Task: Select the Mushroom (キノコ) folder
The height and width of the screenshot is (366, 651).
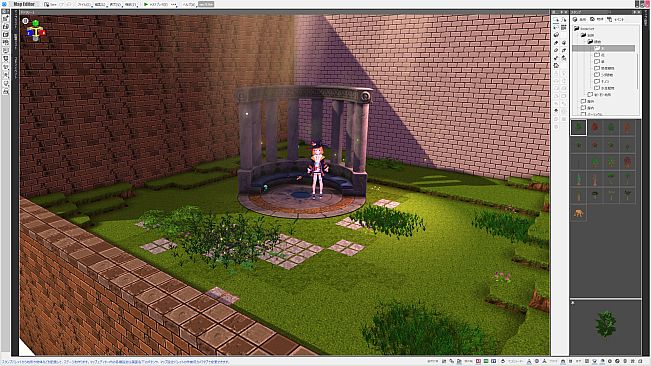Action: click(602, 81)
